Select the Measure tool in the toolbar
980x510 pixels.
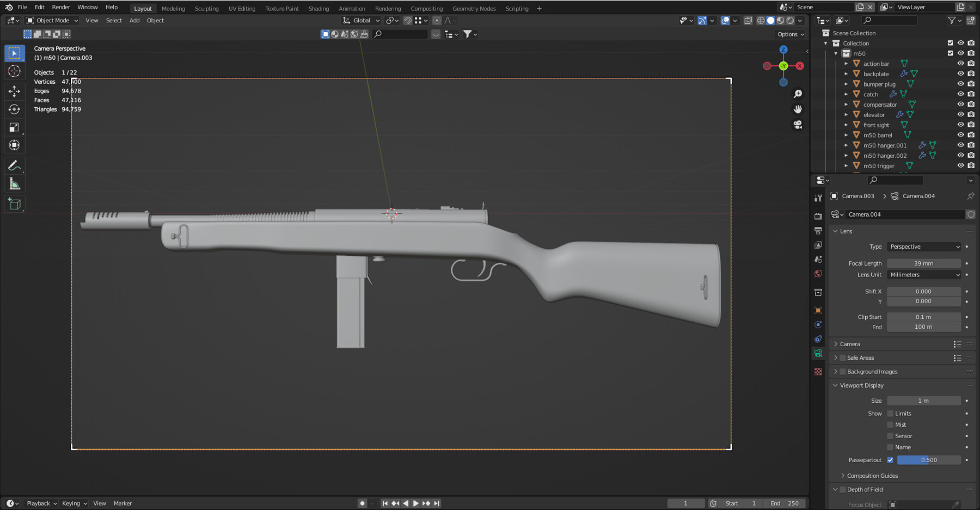click(14, 183)
